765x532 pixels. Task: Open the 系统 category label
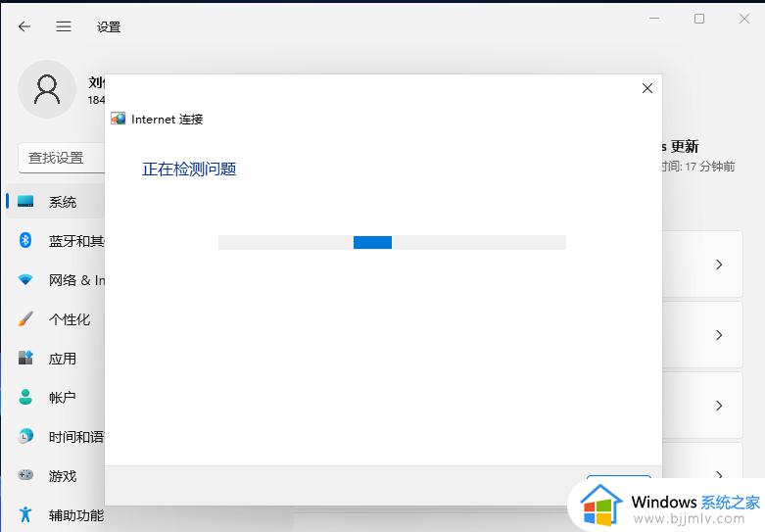point(63,202)
